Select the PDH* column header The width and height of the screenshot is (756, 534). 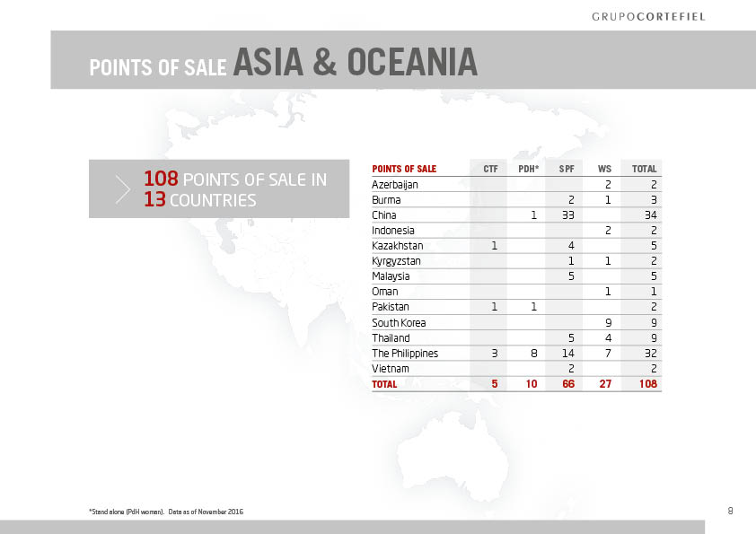pos(529,169)
